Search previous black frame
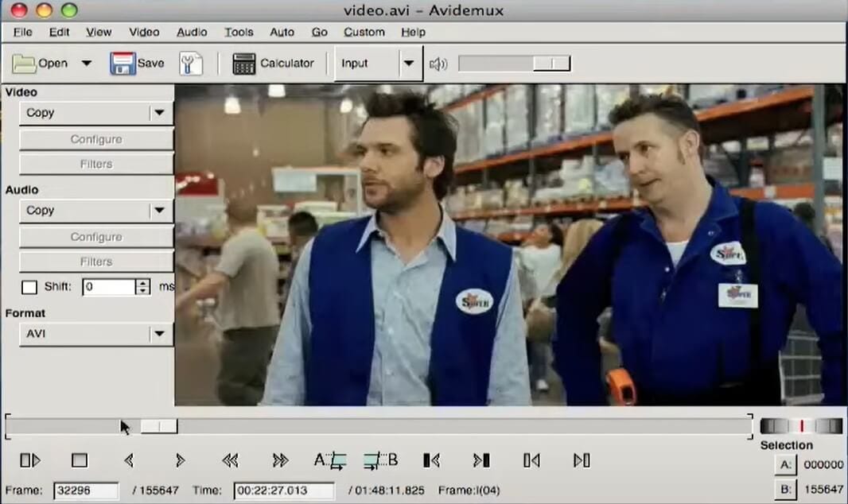Image resolution: width=848 pixels, height=504 pixels. (431, 460)
